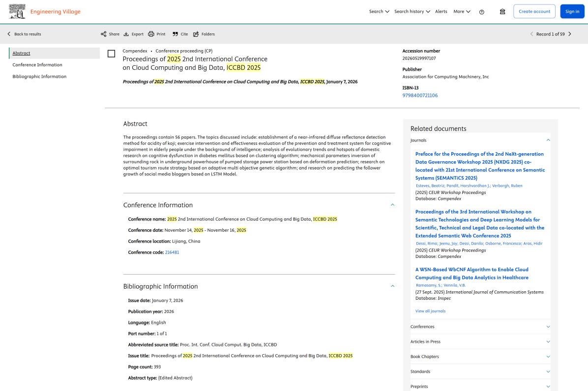
Task: Click the Create account button
Action: point(534,11)
